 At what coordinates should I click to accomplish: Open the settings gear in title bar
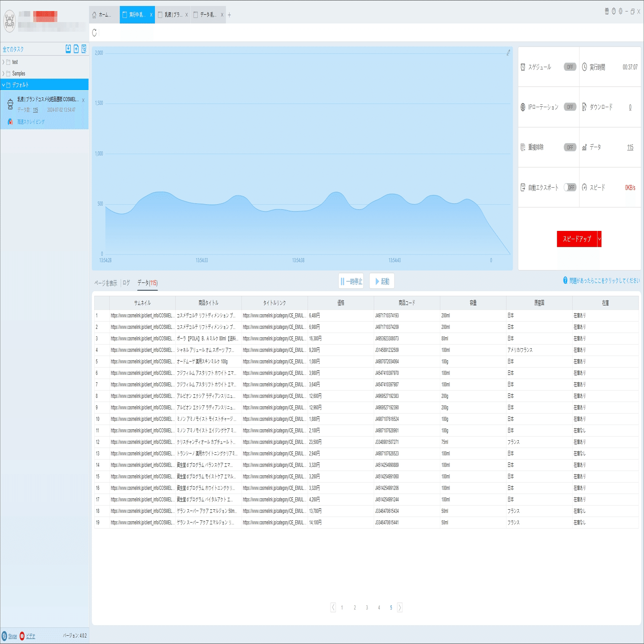[621, 11]
